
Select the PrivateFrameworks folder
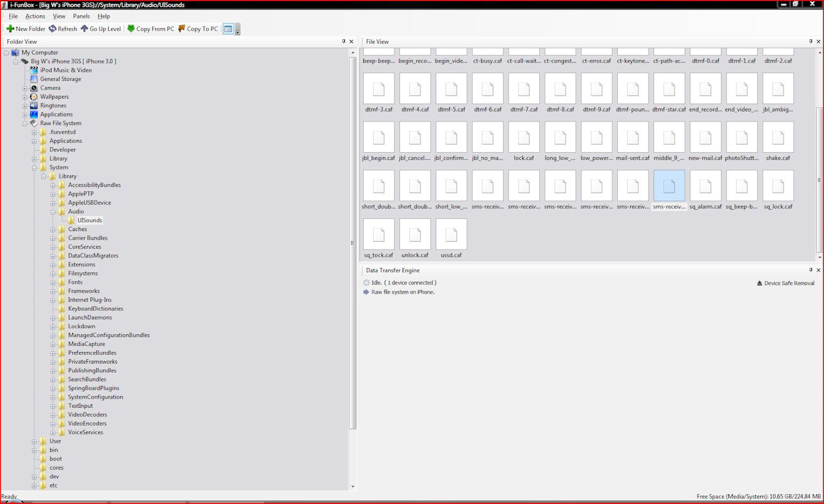pyautogui.click(x=93, y=362)
